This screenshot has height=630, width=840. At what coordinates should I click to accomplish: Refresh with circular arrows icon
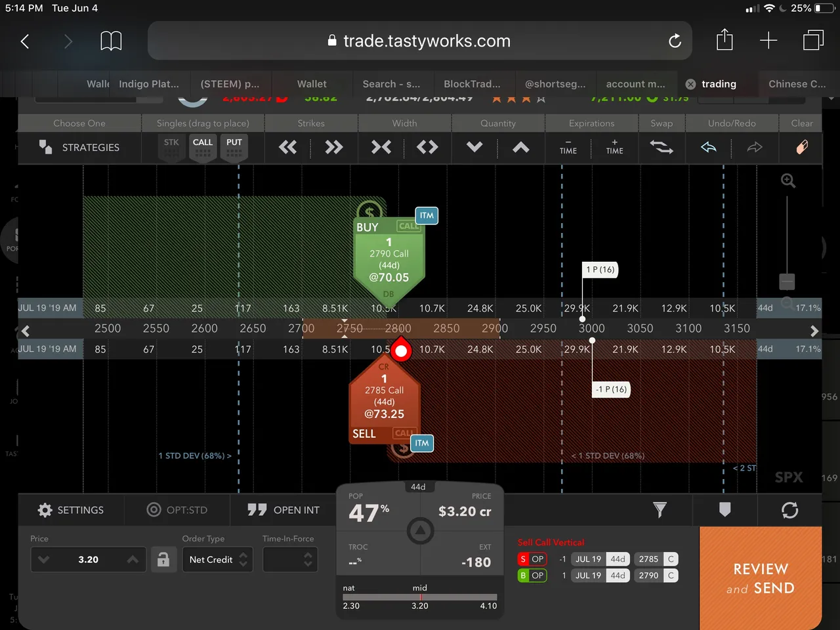pyautogui.click(x=790, y=510)
